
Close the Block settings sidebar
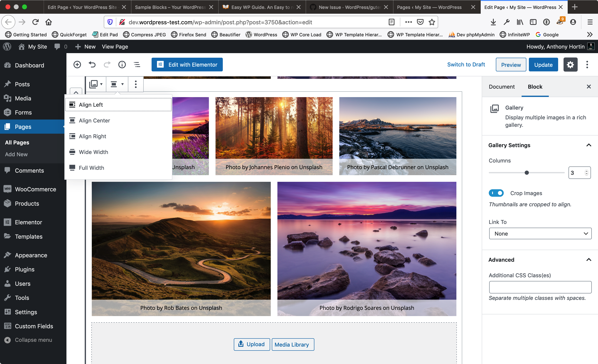point(588,87)
